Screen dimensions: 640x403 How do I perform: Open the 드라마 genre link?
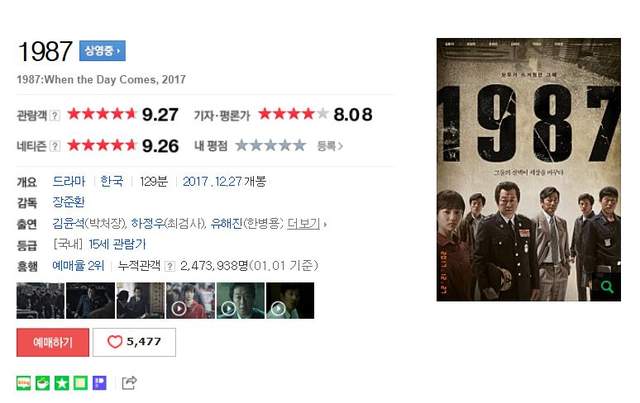[69, 181]
